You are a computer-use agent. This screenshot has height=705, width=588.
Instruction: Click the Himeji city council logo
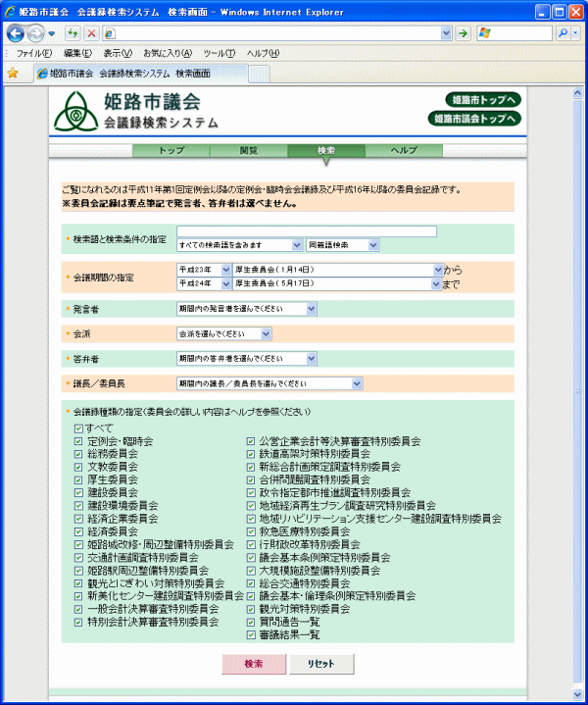pyautogui.click(x=76, y=111)
